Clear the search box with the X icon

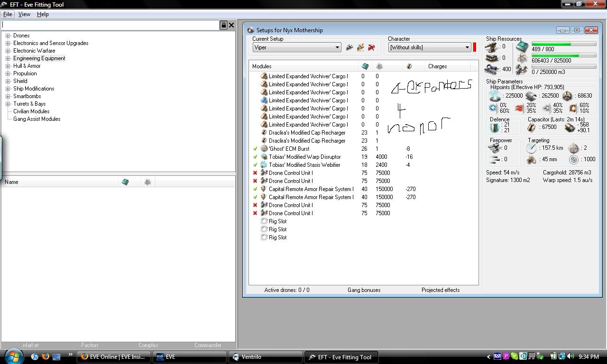(231, 25)
